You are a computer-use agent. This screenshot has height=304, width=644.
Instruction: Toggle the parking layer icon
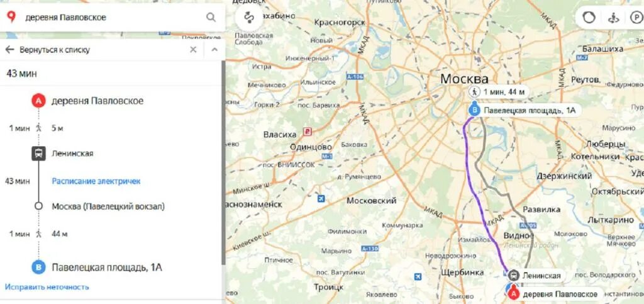635,18
